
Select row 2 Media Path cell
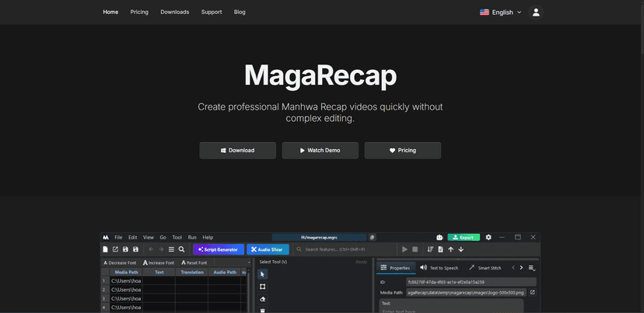[126, 290]
